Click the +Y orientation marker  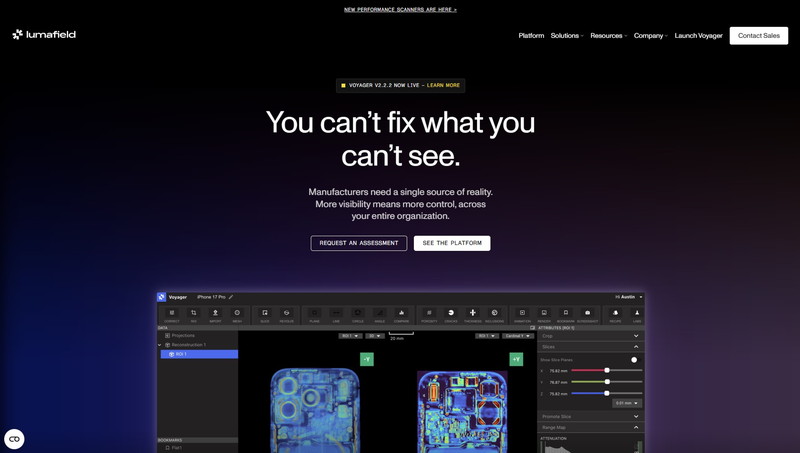pyautogui.click(x=516, y=360)
